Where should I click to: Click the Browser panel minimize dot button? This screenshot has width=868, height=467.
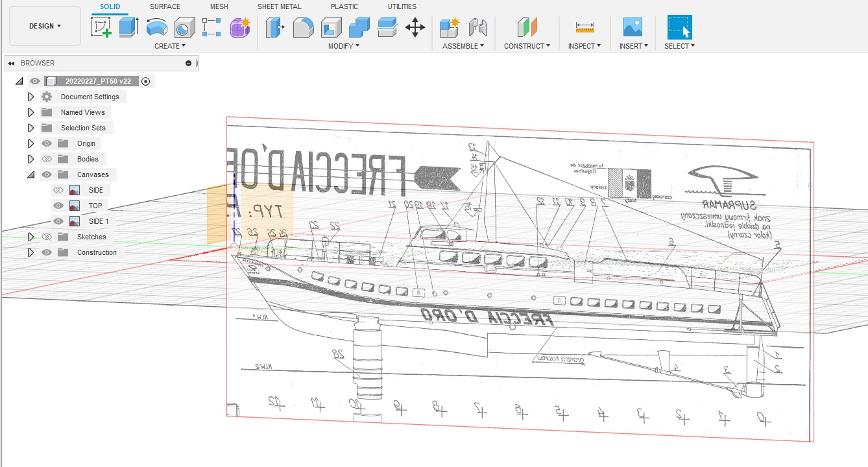click(x=188, y=63)
